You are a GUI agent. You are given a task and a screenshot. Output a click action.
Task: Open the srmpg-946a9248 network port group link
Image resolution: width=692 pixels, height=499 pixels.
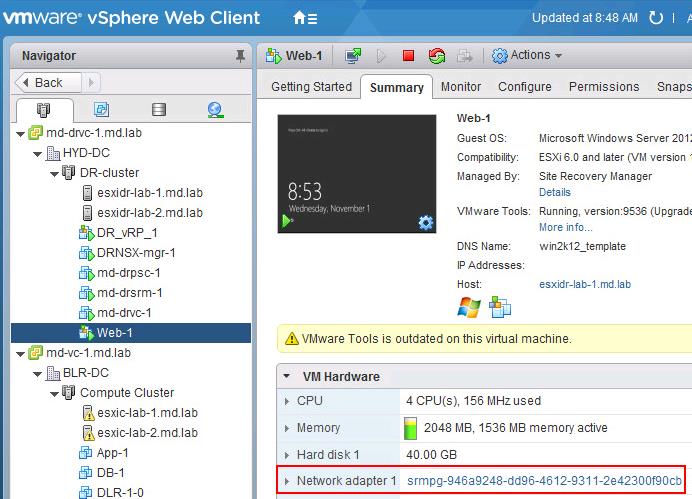(544, 480)
